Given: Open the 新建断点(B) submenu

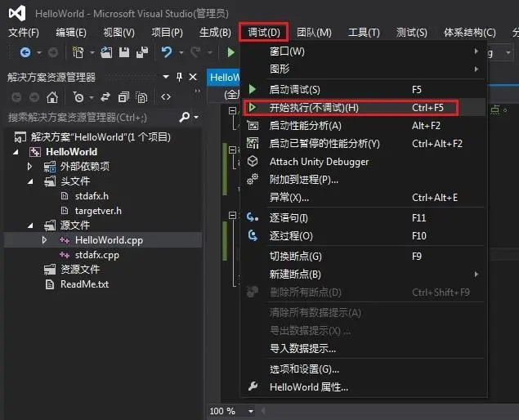Looking at the screenshot, I should (x=364, y=275).
